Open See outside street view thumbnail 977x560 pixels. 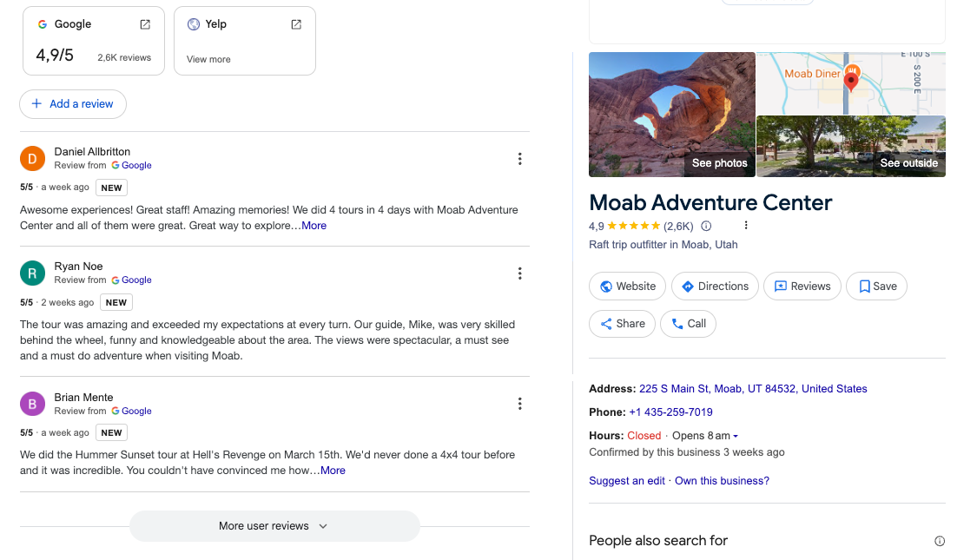[850, 147]
